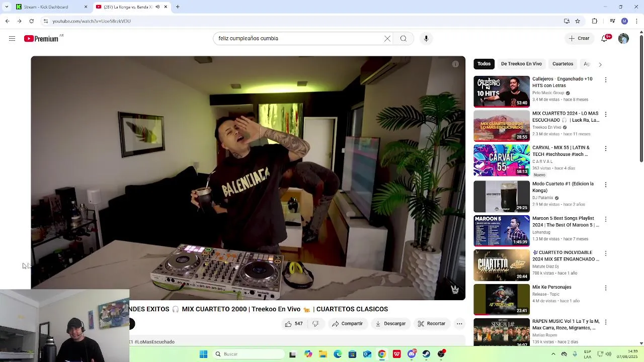The image size is (644, 362).
Task: Open options for Maroon 5 playlist video
Action: (x=606, y=220)
